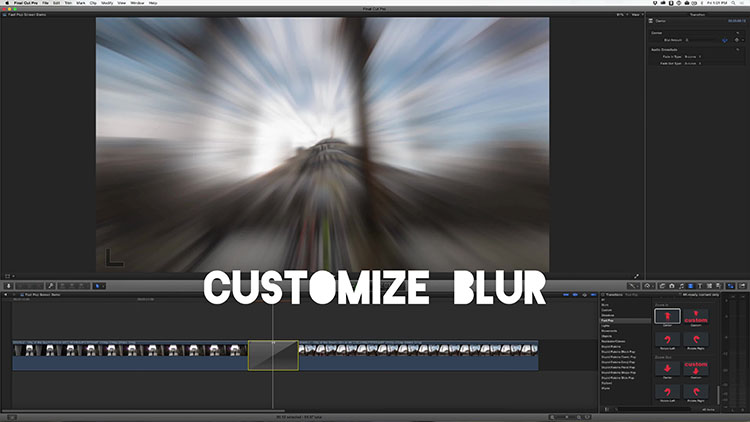Open the retime speedometer menu
This screenshot has width=750, height=422.
[x=649, y=286]
